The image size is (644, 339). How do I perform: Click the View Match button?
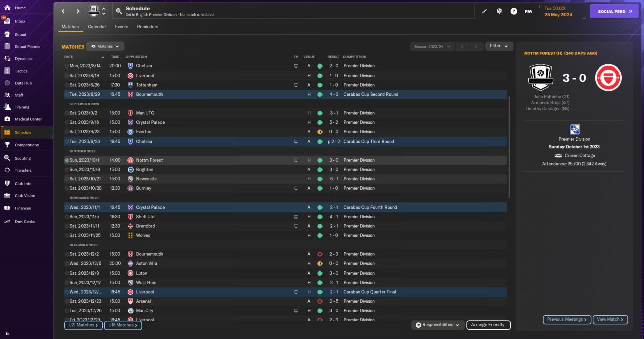[x=611, y=319]
